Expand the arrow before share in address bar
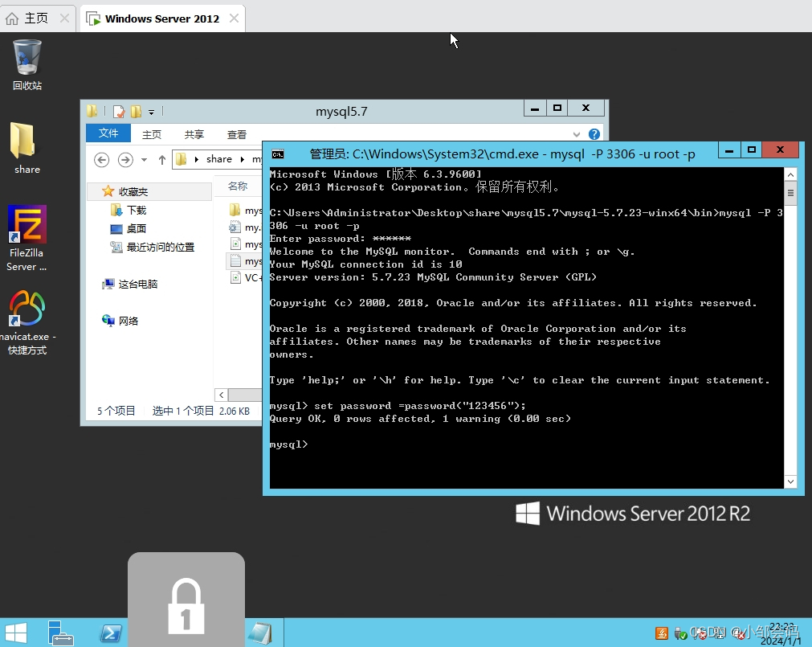Screen dimensions: 812x647 [197, 160]
